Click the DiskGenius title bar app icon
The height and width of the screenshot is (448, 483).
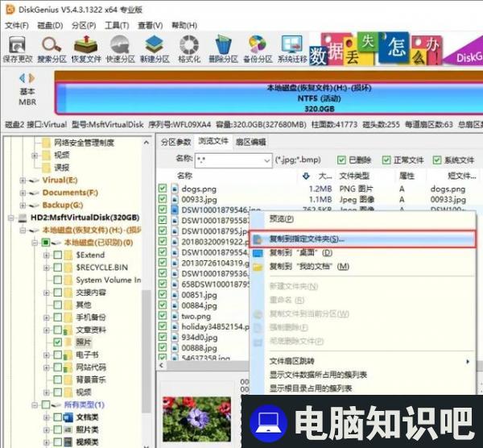(10, 9)
